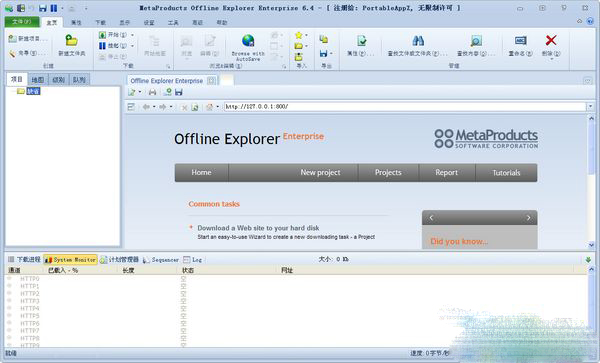600x363 pixels.
Task: Open the Start button dropdown arrow
Action: pyautogui.click(x=132, y=35)
